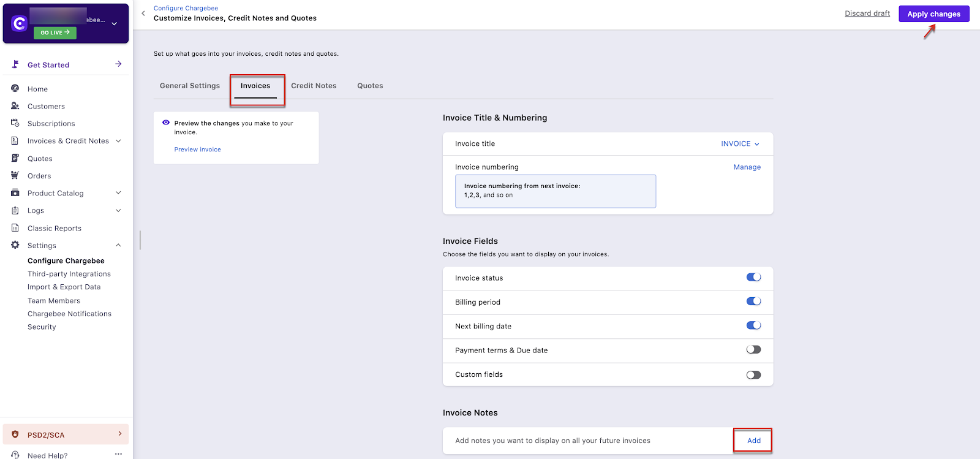Toggle the Next billing date switch
980x459 pixels.
pyautogui.click(x=753, y=325)
